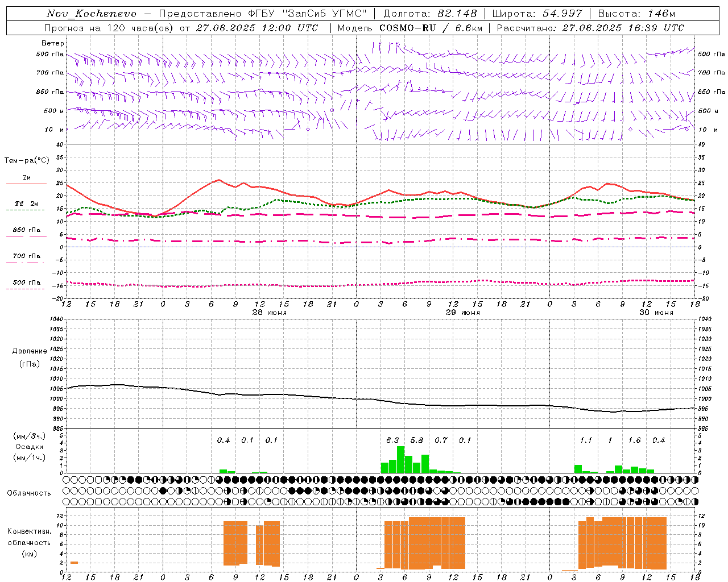This screenshot has width=728, height=582.
Task: Click the 'Давление' pressure panel label
Action: point(30,351)
